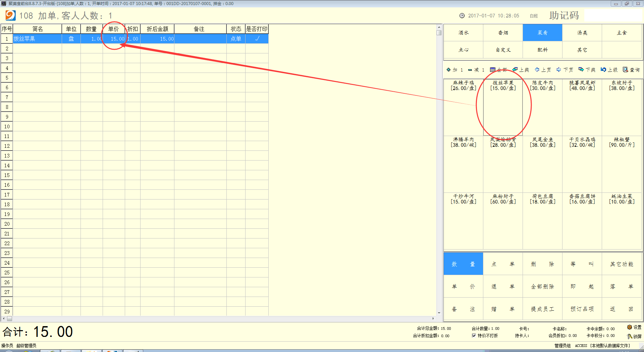Return to upper level with 上级
The image size is (644, 352).
pos(603,70)
